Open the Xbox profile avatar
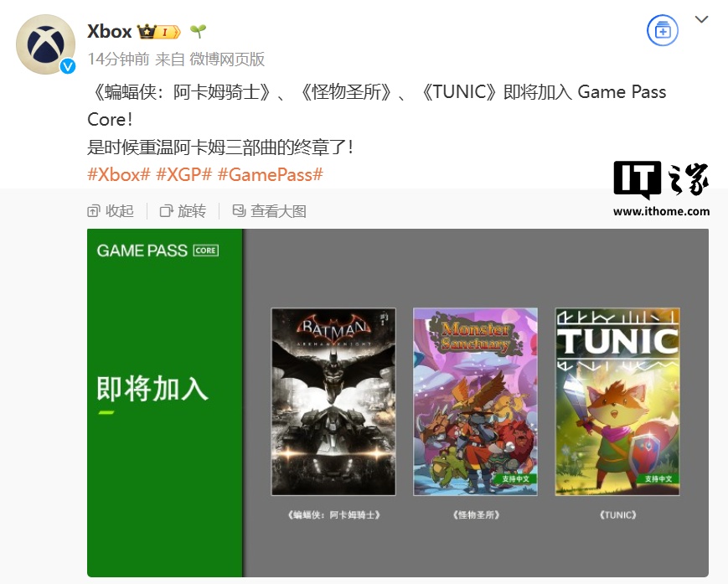728x584 pixels. (45, 44)
